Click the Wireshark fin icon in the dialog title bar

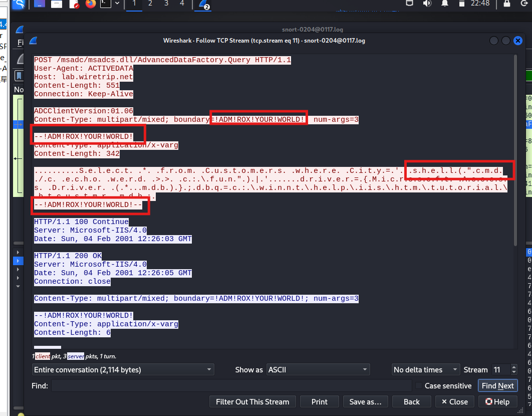33,41
